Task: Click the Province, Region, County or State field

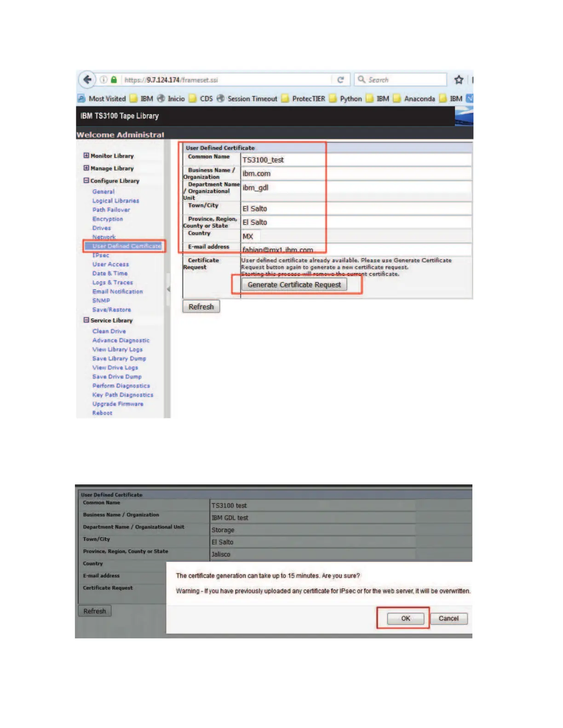Action: click(x=356, y=222)
